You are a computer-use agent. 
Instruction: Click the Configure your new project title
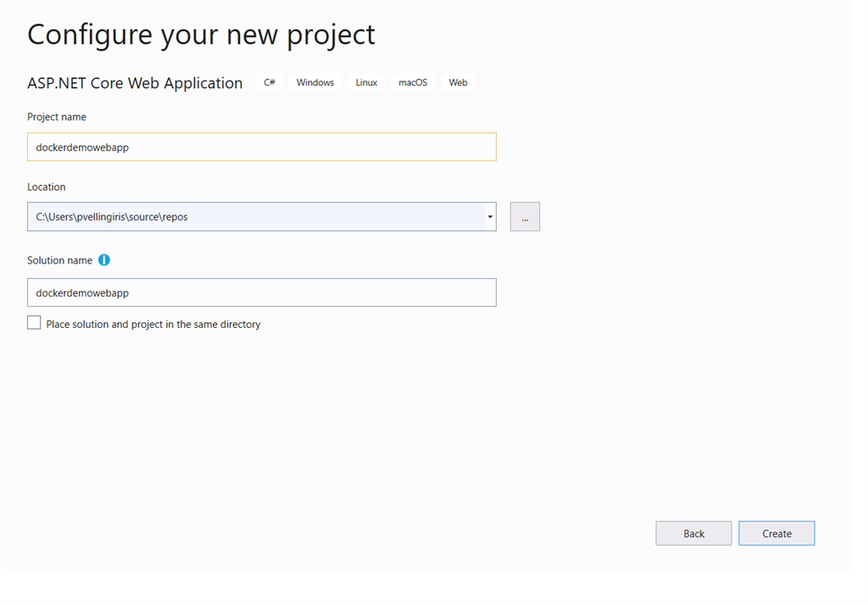point(201,34)
